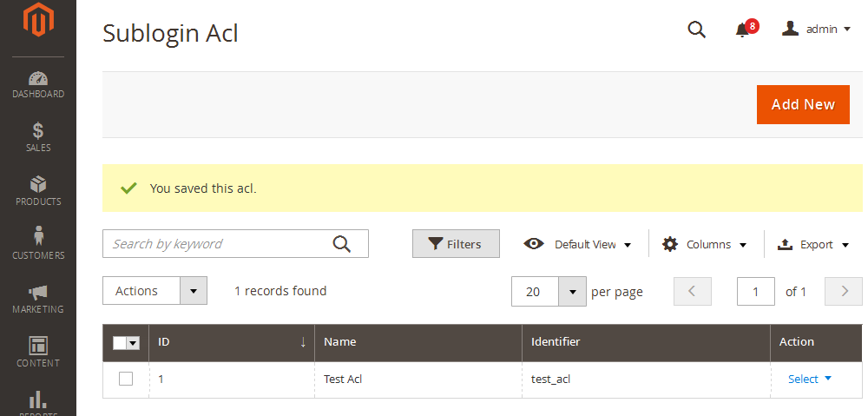Click the per page value 20 field
The image size is (868, 416).
[535, 291]
